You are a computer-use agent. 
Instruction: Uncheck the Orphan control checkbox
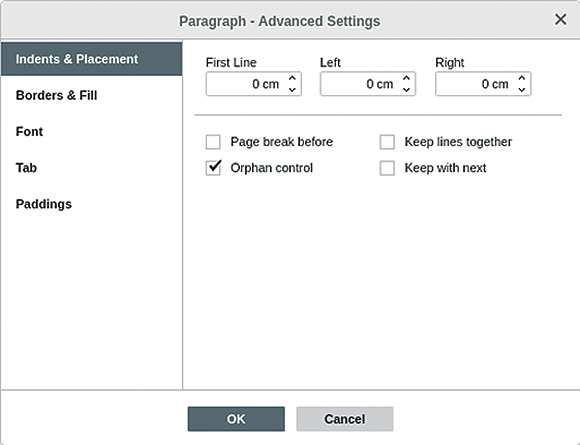tap(213, 168)
